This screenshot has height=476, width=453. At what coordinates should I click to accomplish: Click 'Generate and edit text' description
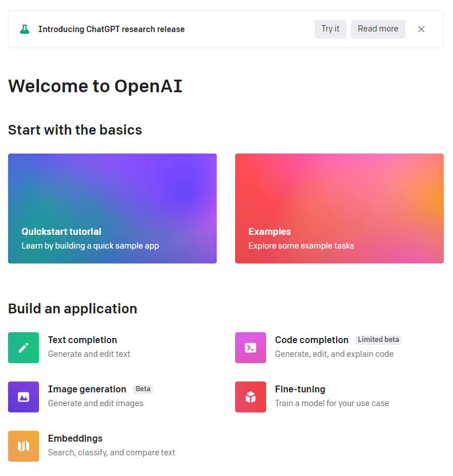pos(89,354)
